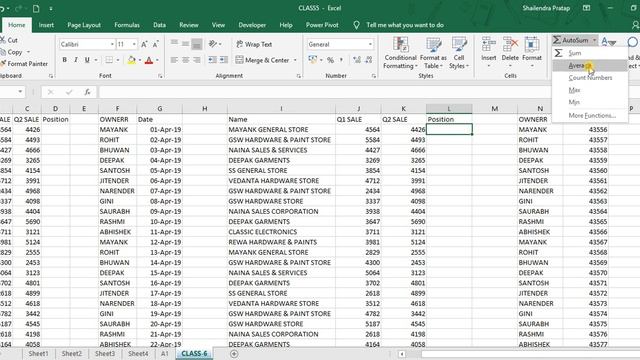The image size is (640, 360).
Task: Choose Min from AutoSum menu
Action: [x=590, y=102]
